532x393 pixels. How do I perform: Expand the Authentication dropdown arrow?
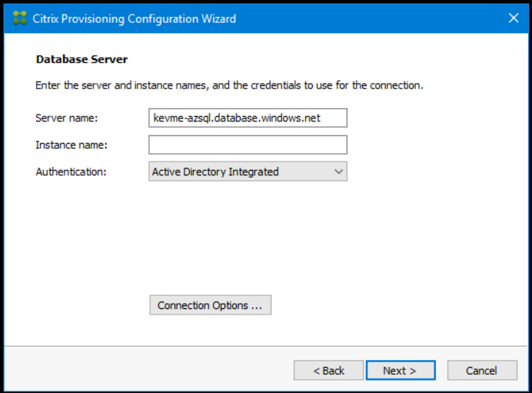pos(339,172)
